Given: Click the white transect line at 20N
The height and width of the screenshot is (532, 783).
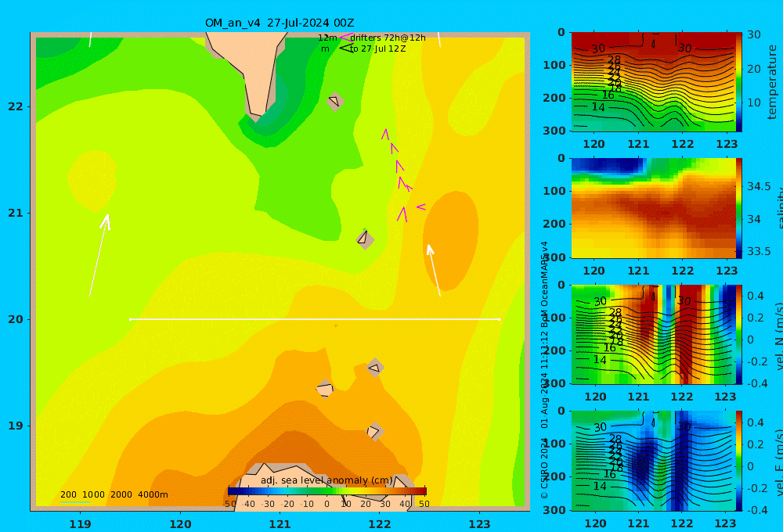Looking at the screenshot, I should [315, 319].
